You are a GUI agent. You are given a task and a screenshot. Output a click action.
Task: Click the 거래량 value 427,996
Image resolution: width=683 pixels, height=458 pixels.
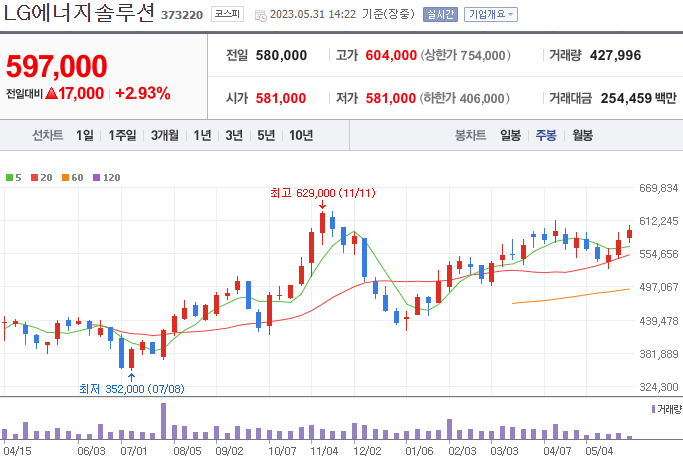[615, 55]
